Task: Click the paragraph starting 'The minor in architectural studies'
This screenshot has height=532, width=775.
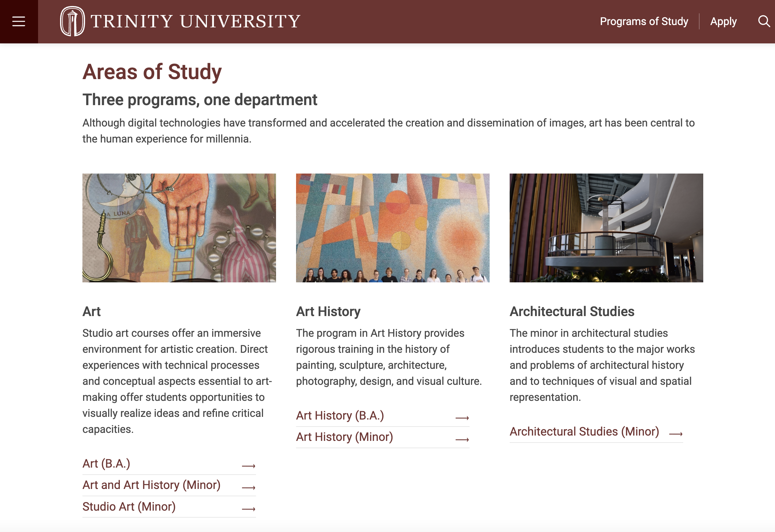Action: pos(602,365)
